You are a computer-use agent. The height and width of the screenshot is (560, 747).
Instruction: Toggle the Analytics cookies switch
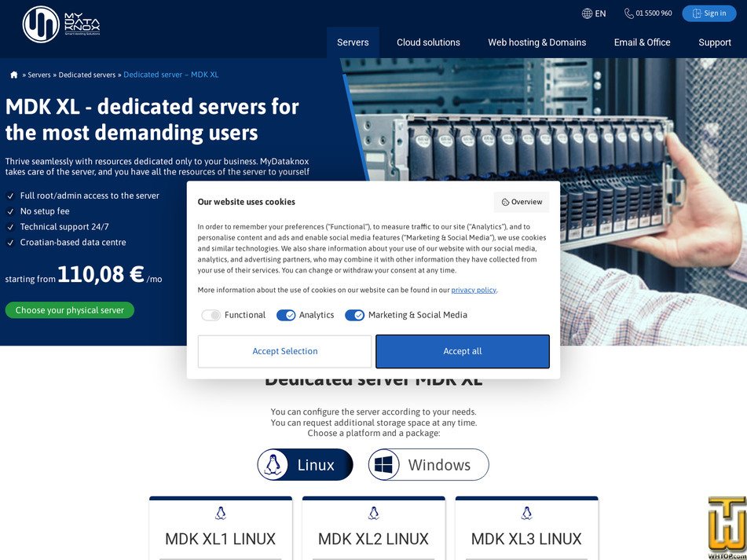[x=286, y=315]
